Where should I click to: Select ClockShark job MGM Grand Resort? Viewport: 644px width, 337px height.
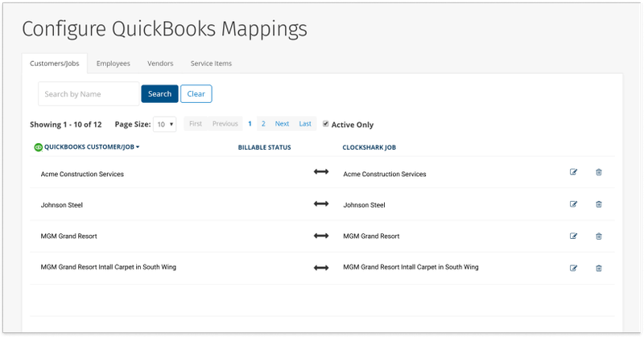coord(371,236)
